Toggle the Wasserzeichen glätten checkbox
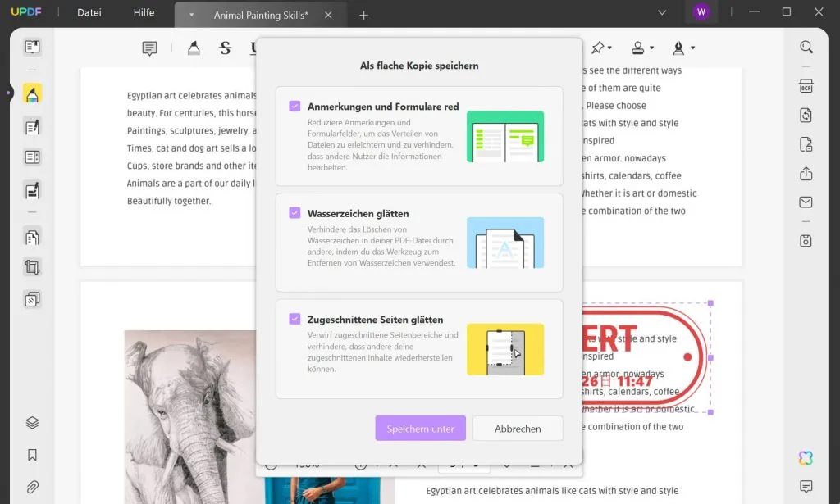This screenshot has width=840, height=504. [x=294, y=213]
